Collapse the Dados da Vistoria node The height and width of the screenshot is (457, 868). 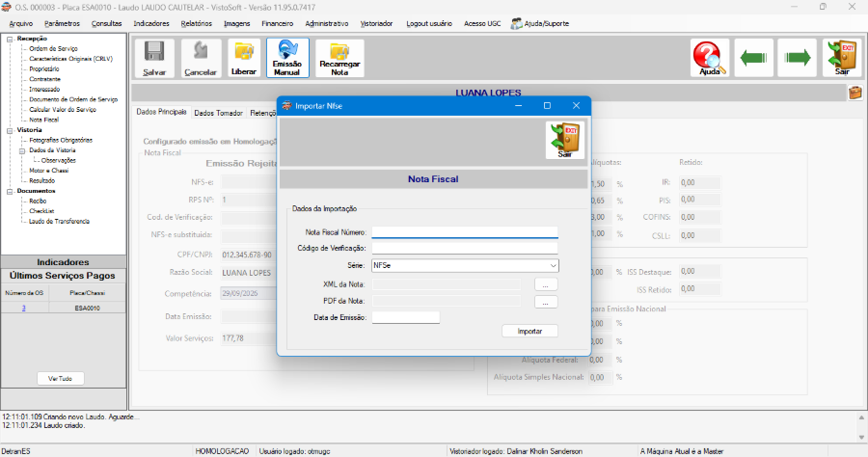coord(22,150)
